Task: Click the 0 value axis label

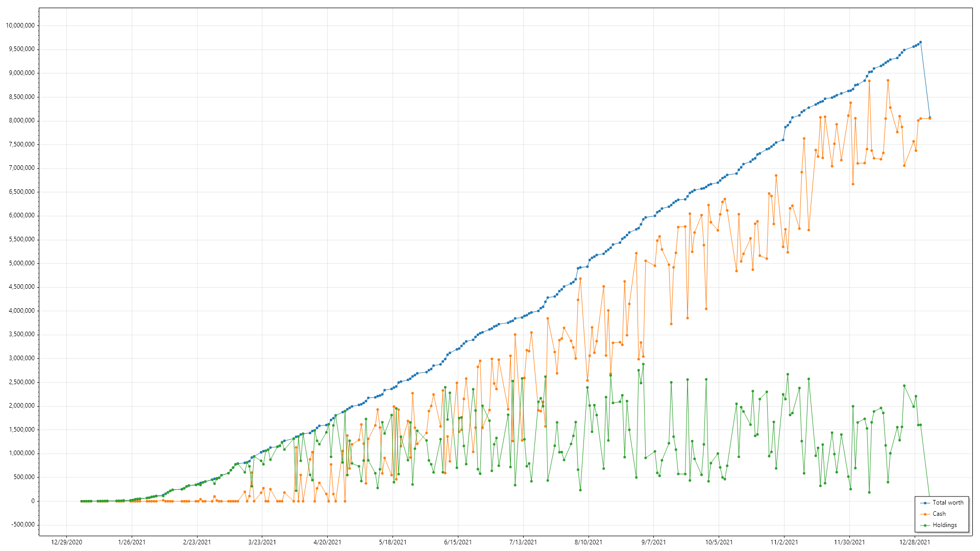Action: [33, 501]
